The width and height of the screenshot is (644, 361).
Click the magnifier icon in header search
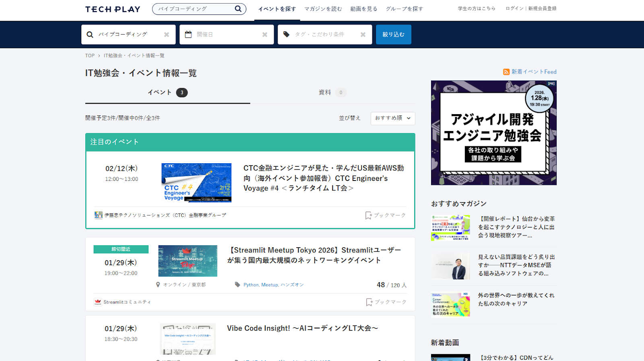pos(238,8)
